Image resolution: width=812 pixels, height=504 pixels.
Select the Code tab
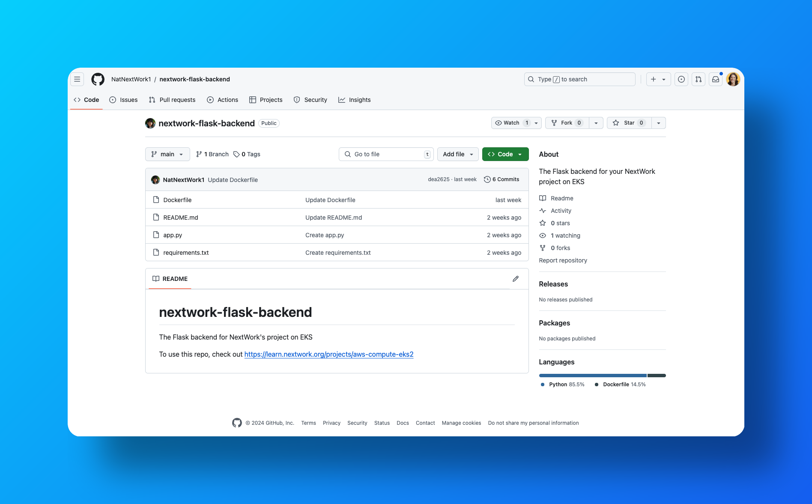pyautogui.click(x=87, y=100)
